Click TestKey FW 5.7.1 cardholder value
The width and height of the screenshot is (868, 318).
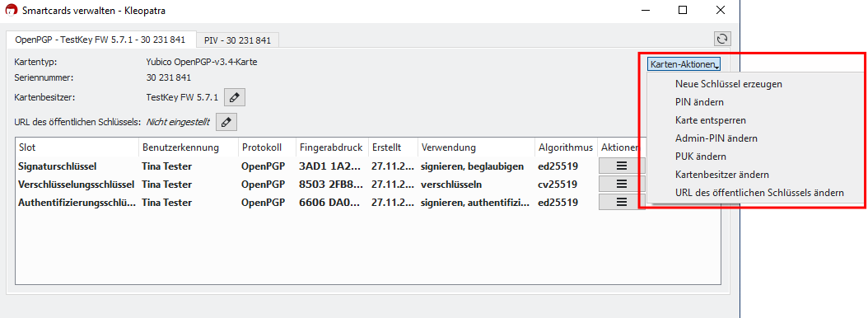pos(183,98)
